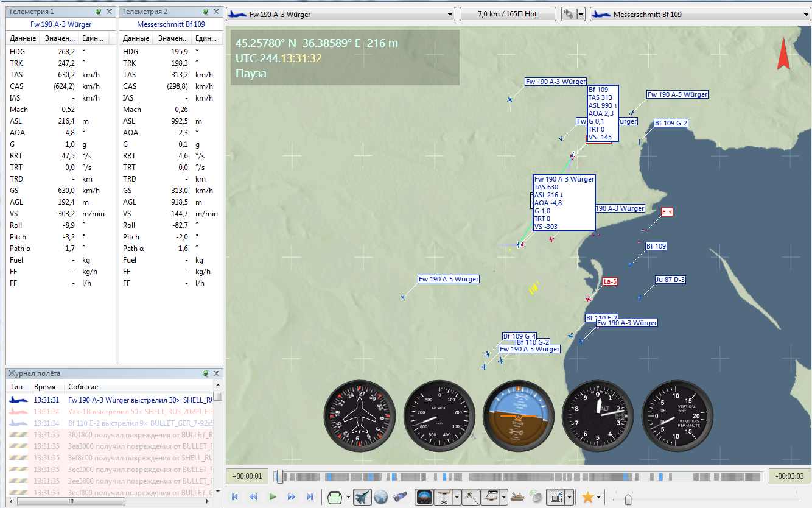Toggle the object labels display button
812x508 pixels.
[490, 497]
